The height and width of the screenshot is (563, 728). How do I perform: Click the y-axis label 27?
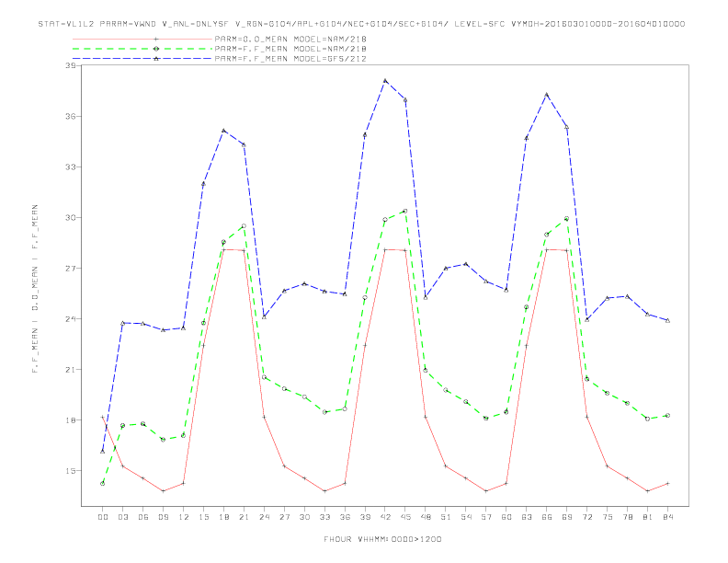coord(70,268)
